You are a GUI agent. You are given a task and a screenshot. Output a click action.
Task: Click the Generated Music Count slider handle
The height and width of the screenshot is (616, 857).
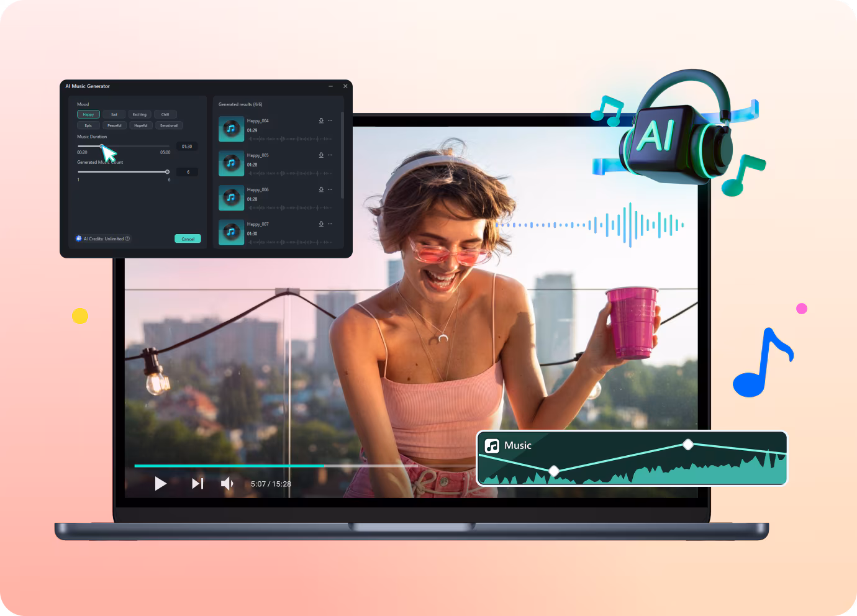click(x=167, y=171)
